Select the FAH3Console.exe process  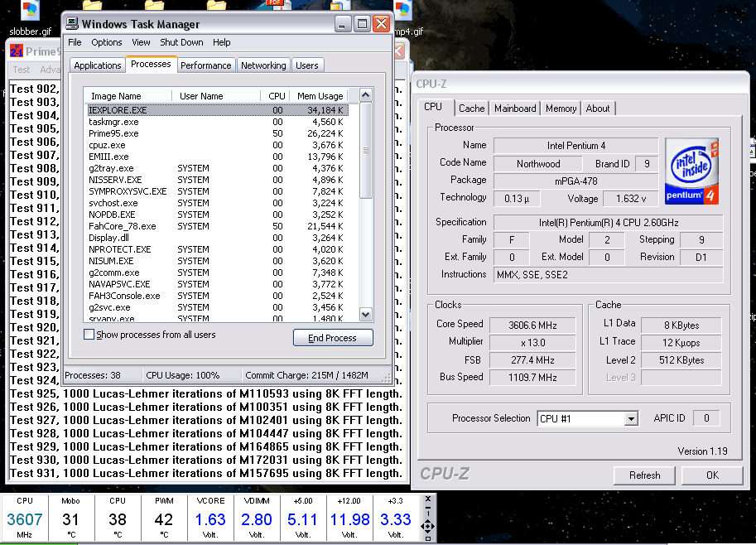[x=217, y=296]
